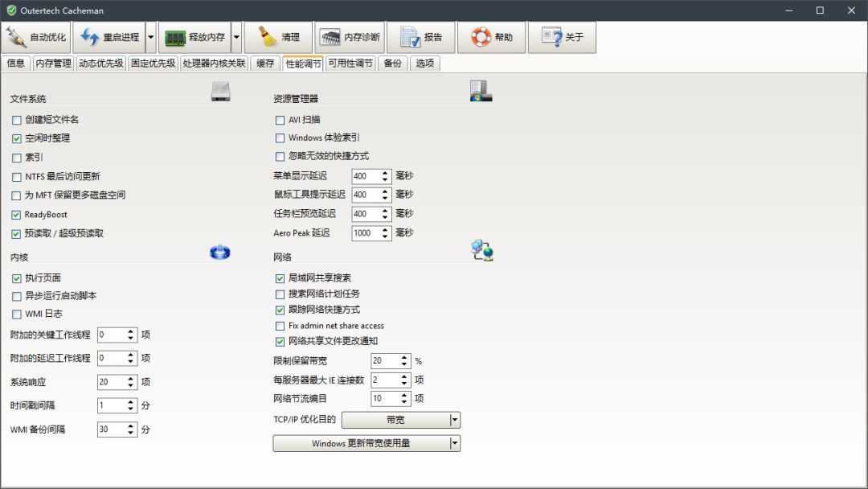This screenshot has width=868, height=489.
Task: Open the 可用性调节 tab
Action: (350, 64)
